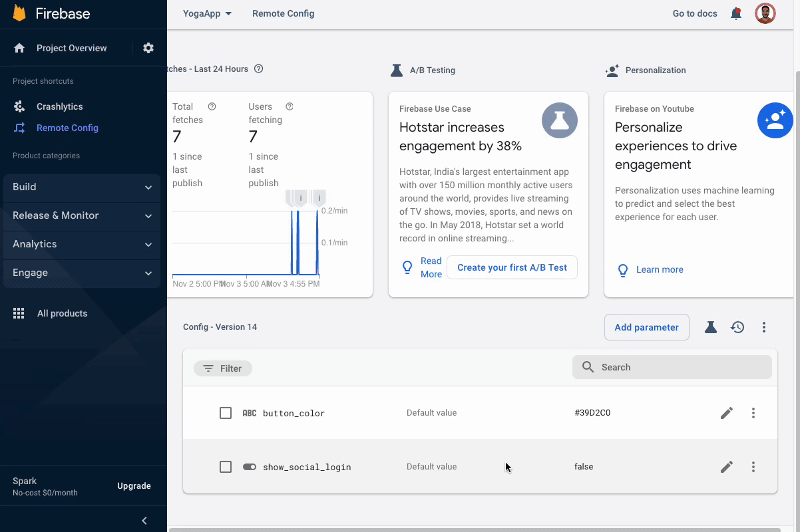800x532 pixels.
Task: Click the A/B Testing flask header icon
Action: (397, 70)
